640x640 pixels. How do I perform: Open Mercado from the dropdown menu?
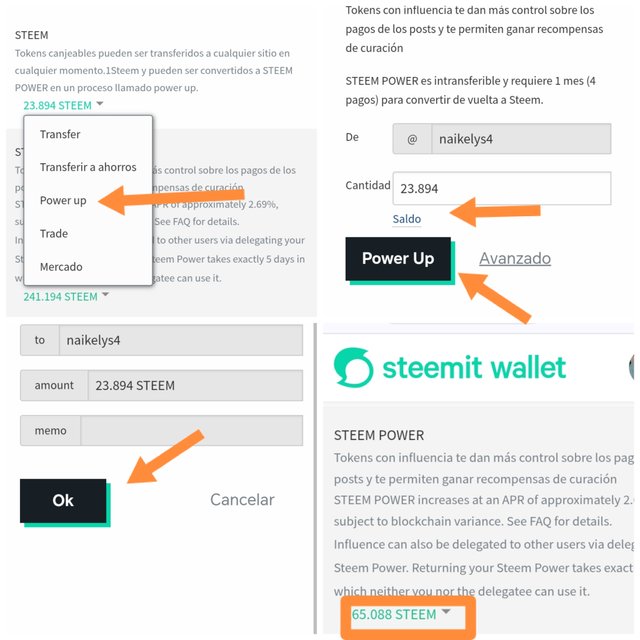pyautogui.click(x=61, y=267)
